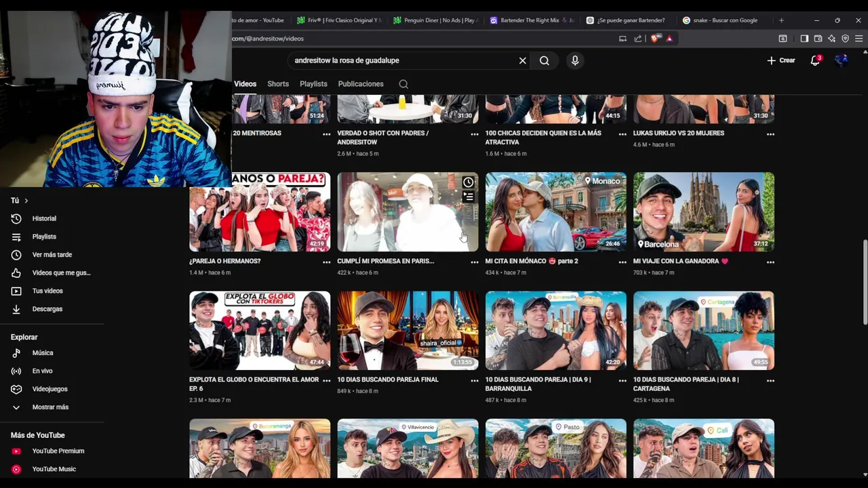This screenshot has height=488, width=868.
Task: Open options for 'MI VIAJE CON LA GANADORA'
Action: [x=770, y=262]
